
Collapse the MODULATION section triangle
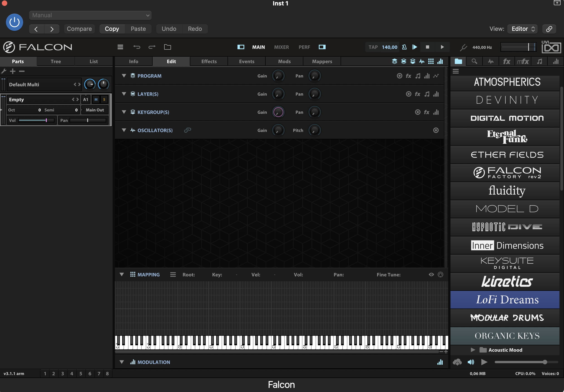(x=122, y=362)
